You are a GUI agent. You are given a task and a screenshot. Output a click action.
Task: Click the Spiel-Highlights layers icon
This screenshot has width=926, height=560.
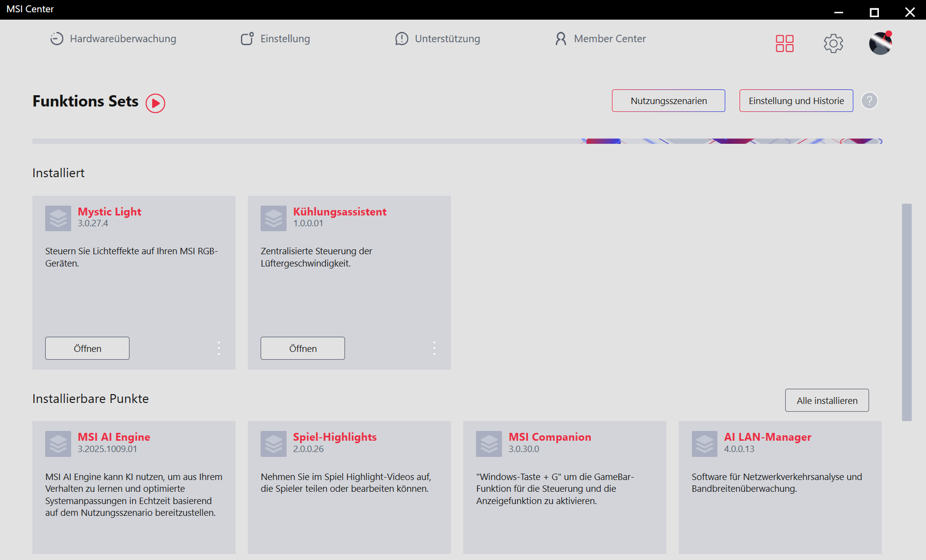(273, 444)
